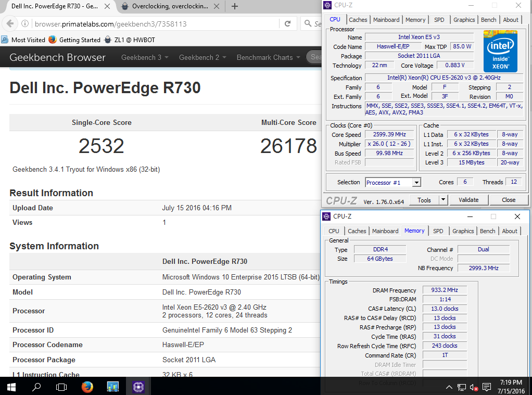Open the ZL1 @ HWBOT bookmark
The width and height of the screenshot is (532, 395).
pyautogui.click(x=130, y=40)
